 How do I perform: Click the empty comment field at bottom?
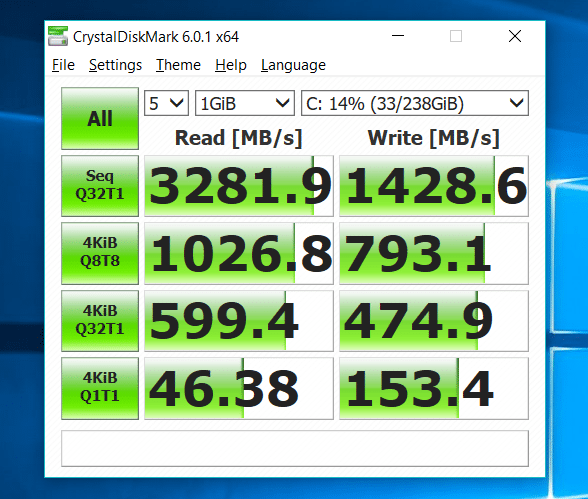click(x=295, y=448)
